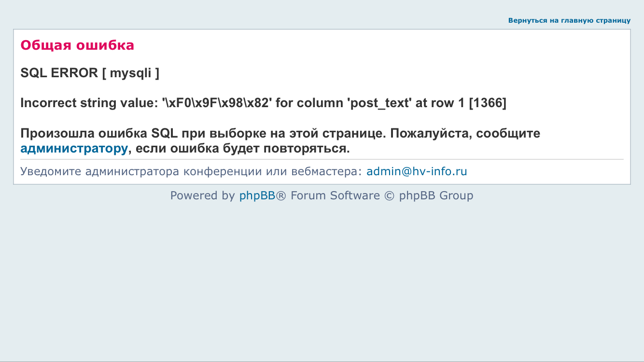Click the 'Incorrect string value' error line
Image resolution: width=644 pixels, height=362 pixels.
(x=263, y=103)
